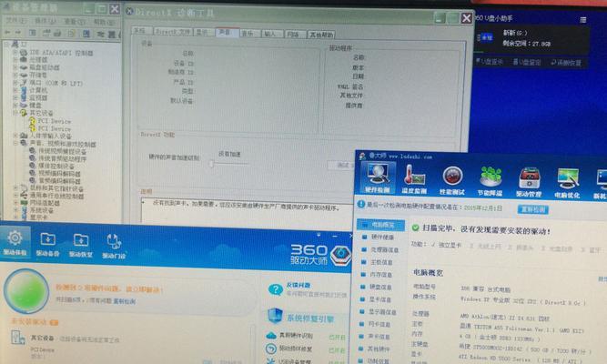This screenshot has height=364, width=607.
Task: Select 声卡信息 in 鲁大师 sidebar
Action: pyautogui.click(x=379, y=337)
